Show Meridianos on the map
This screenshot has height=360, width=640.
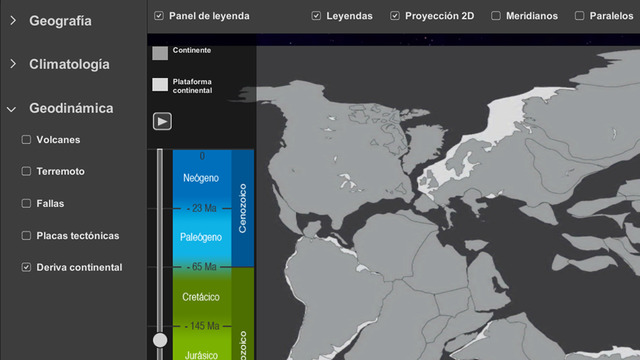(x=496, y=16)
